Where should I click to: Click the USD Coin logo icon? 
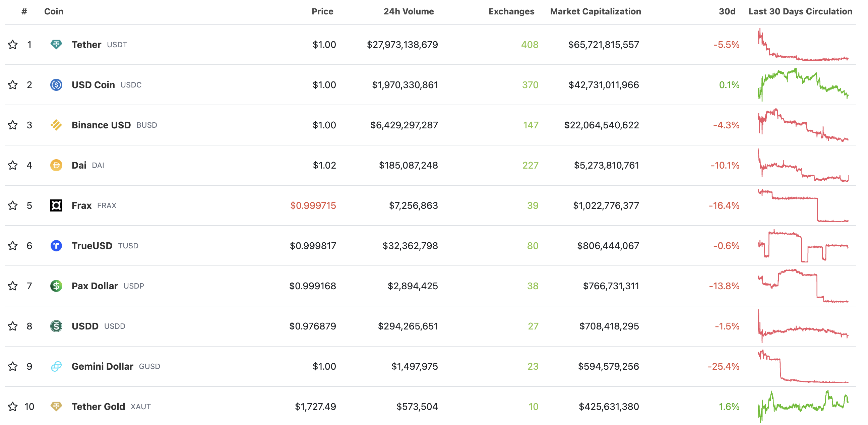pyautogui.click(x=56, y=84)
